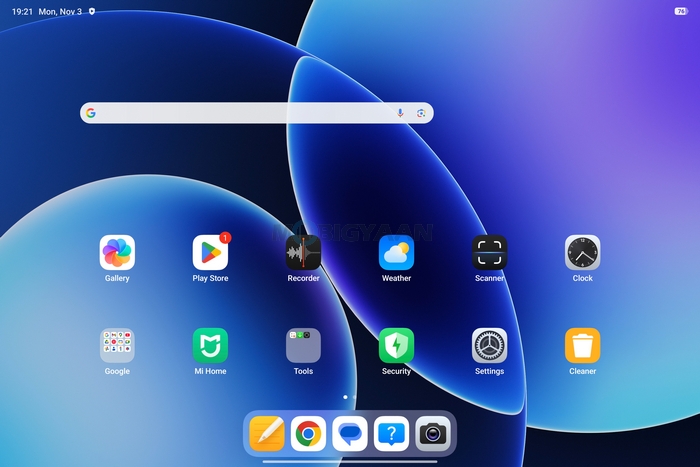Viewport: 700px width, 467px height.
Task: Launch the Cleaner app
Action: click(x=583, y=346)
